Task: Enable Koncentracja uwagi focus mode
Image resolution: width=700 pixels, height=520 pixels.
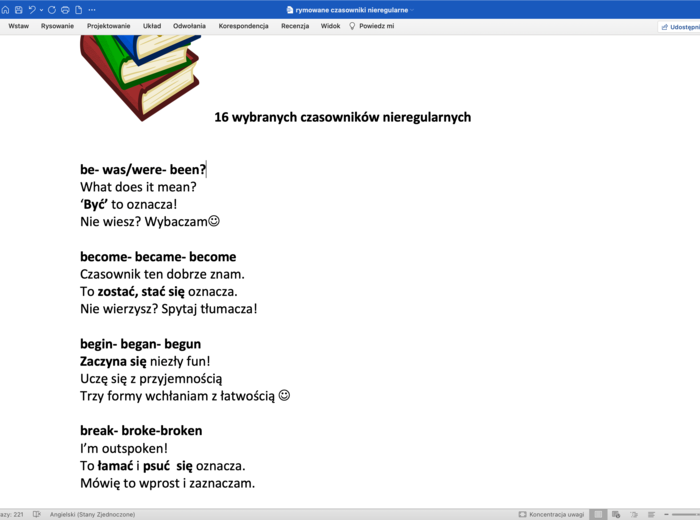Action: point(551,515)
